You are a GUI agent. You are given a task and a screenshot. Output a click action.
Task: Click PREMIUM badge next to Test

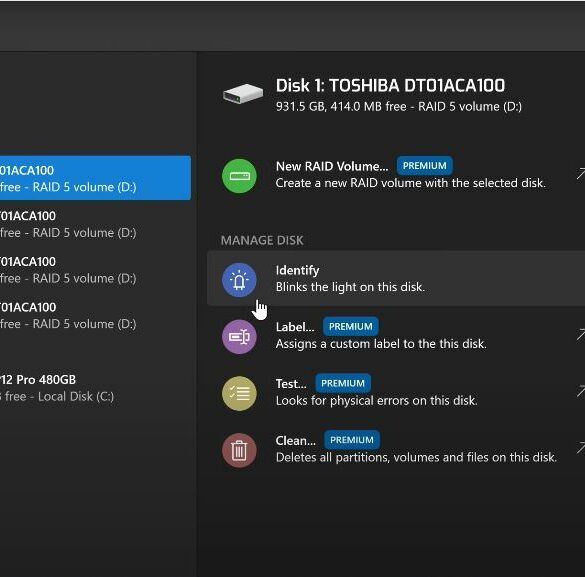[343, 383]
